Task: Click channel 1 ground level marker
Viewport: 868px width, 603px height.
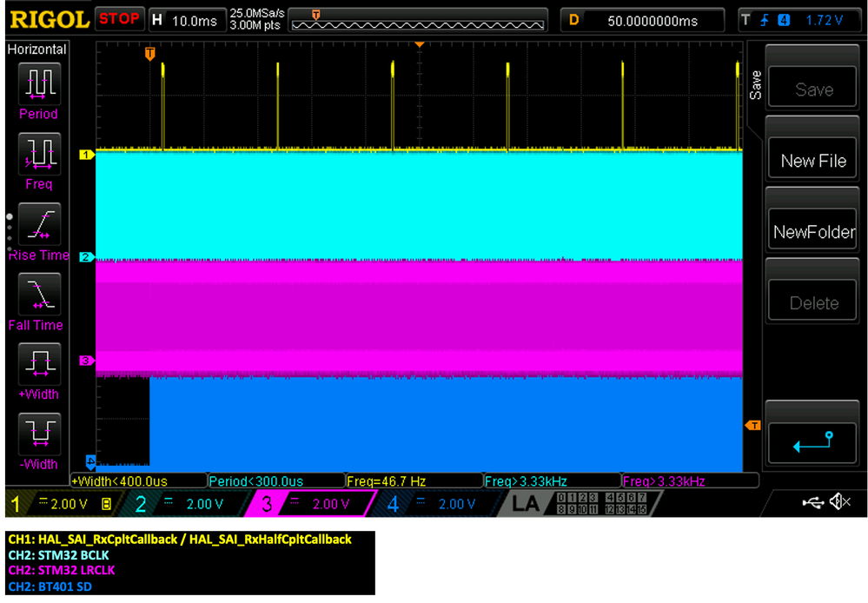Action: 86,155
